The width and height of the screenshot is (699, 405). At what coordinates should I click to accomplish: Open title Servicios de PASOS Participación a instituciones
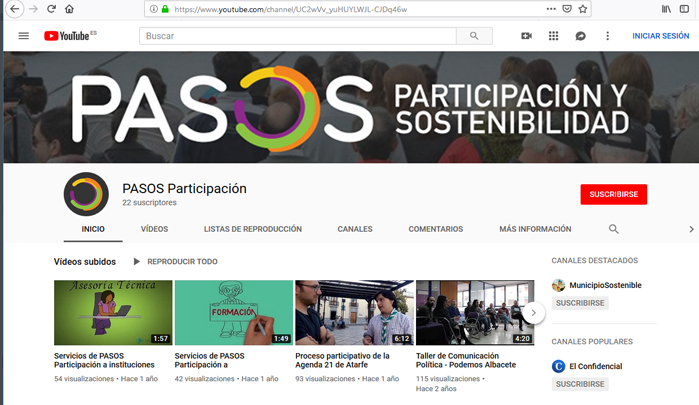click(104, 360)
